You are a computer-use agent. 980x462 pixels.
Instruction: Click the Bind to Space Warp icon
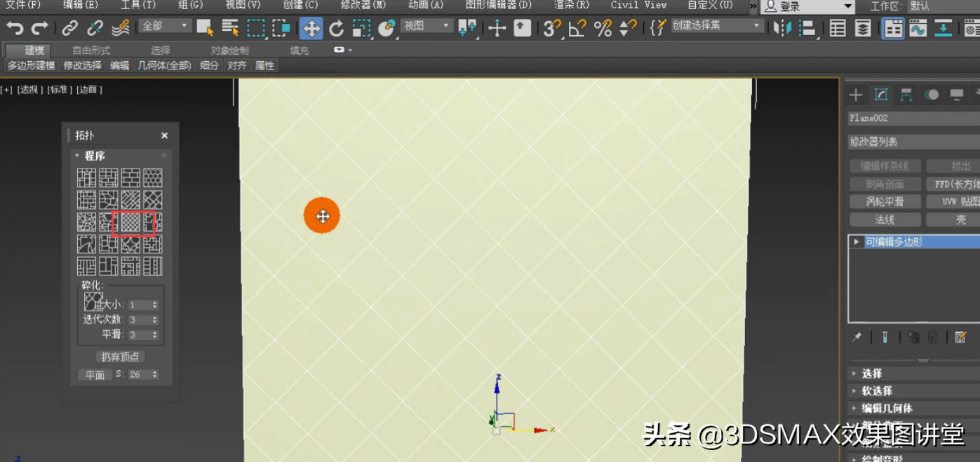pyautogui.click(x=121, y=28)
